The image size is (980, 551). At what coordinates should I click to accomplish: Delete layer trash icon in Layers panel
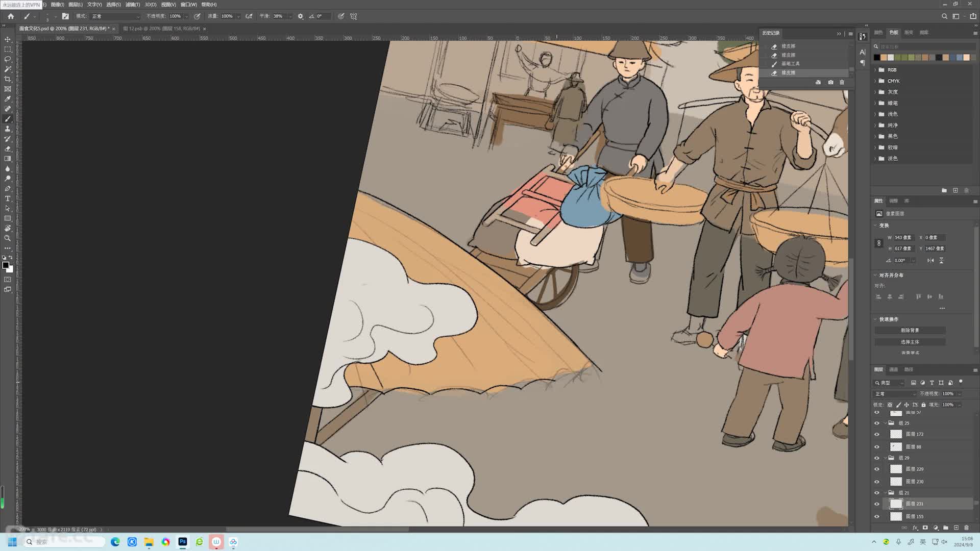[966, 528]
